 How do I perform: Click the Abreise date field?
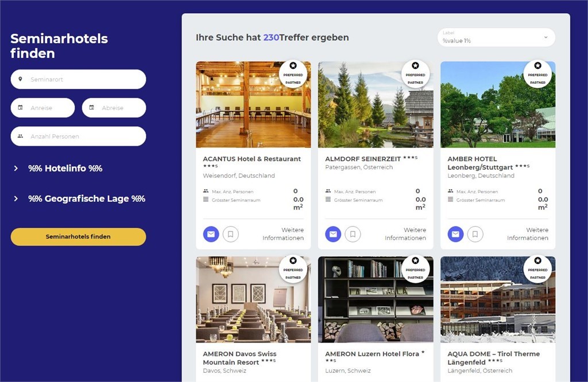coord(114,108)
